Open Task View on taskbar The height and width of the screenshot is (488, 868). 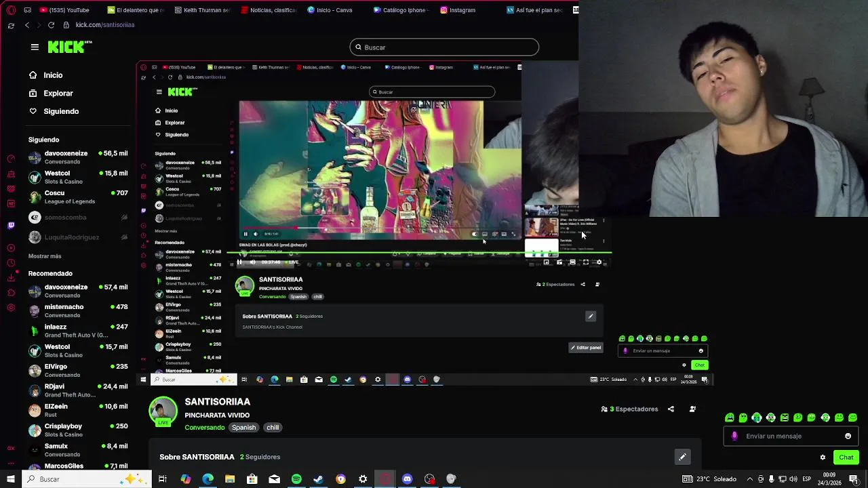[163, 479]
